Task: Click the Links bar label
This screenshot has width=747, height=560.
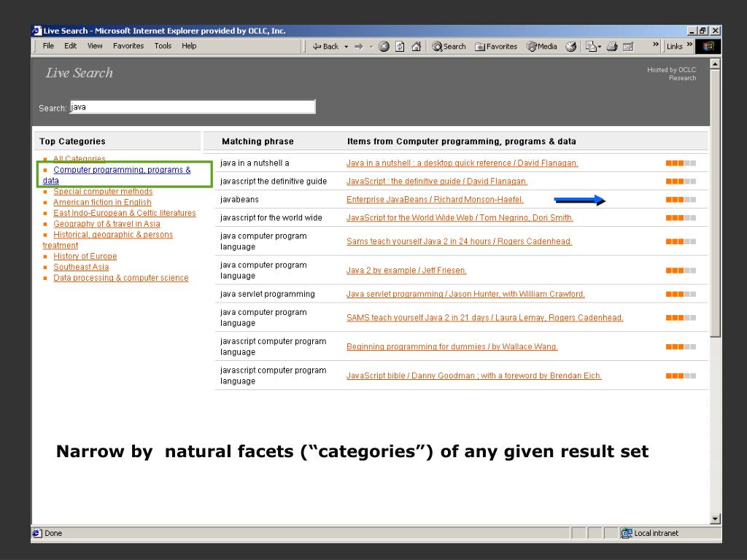Action: (x=675, y=46)
